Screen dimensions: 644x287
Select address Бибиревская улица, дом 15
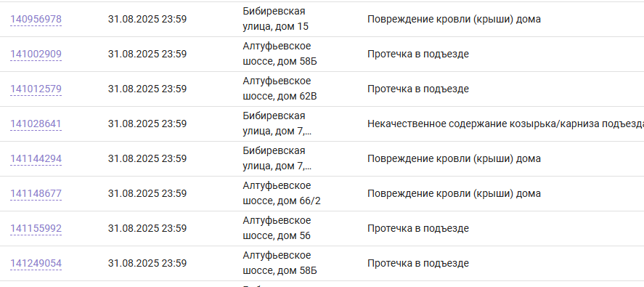275,19
